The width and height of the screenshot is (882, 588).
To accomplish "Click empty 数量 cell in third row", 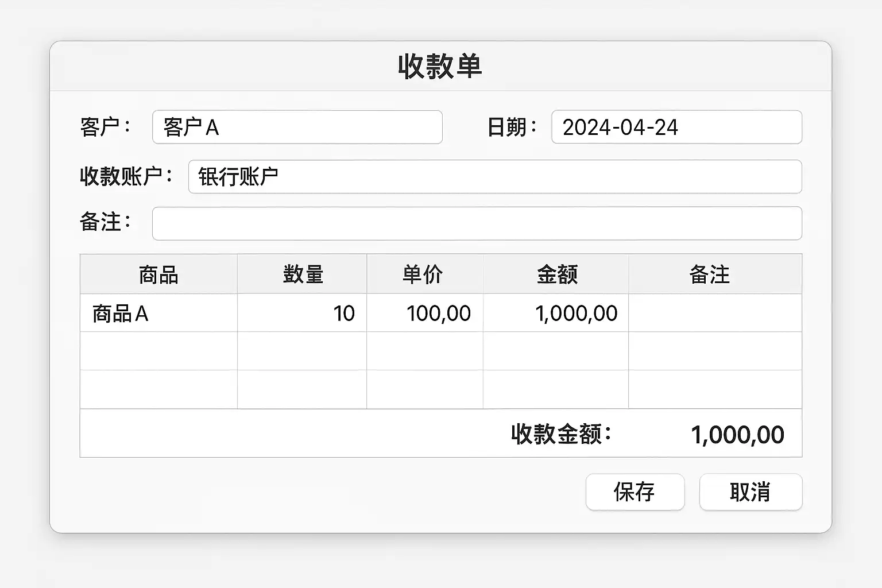I will [x=302, y=389].
